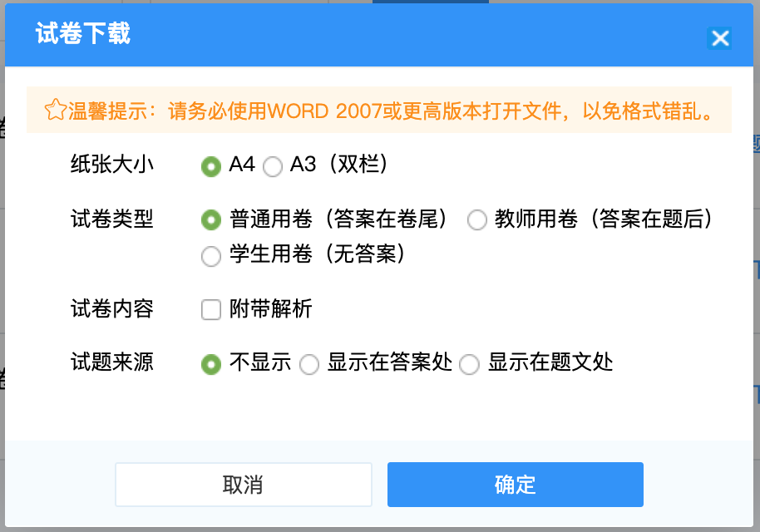Click the star icon beside 温馨提示

55,111
